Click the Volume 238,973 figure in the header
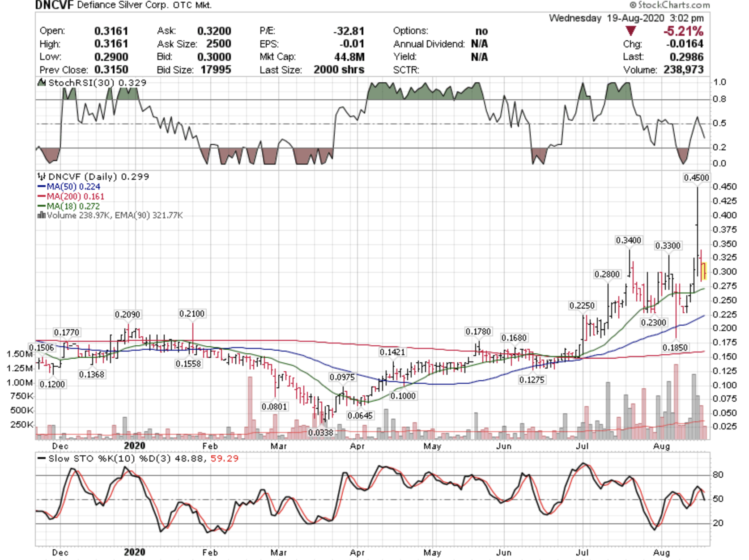This screenshot has width=749, height=560. (x=683, y=70)
